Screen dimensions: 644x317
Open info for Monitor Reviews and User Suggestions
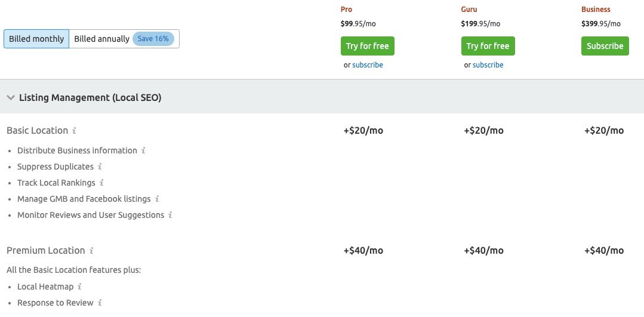[171, 215]
